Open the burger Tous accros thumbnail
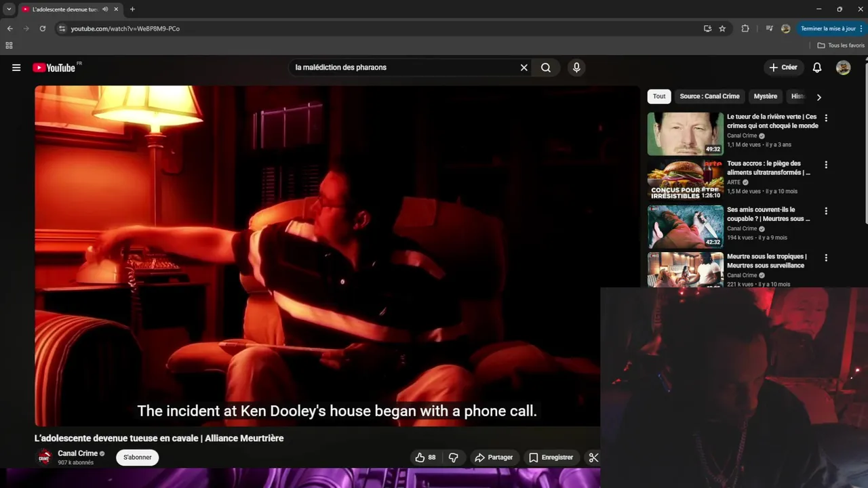The image size is (868, 488). (686, 180)
